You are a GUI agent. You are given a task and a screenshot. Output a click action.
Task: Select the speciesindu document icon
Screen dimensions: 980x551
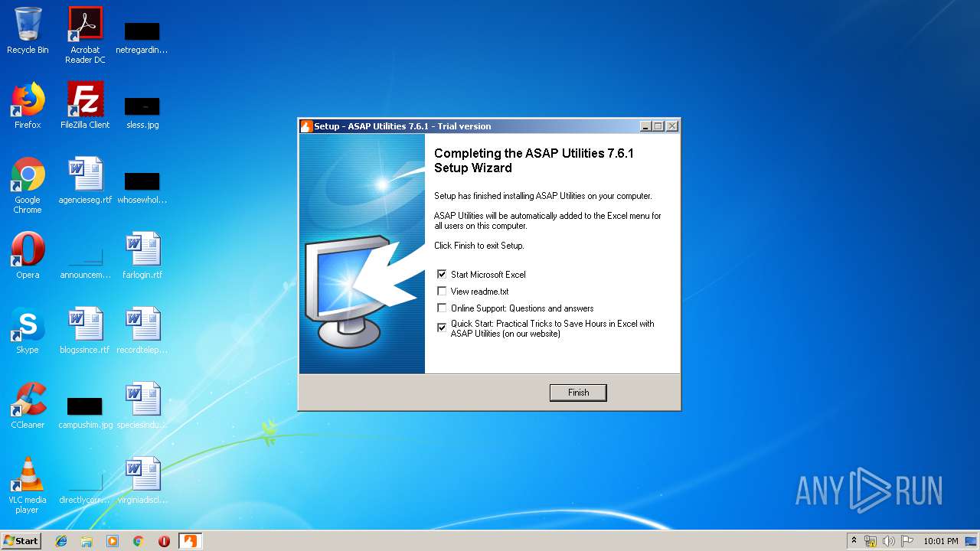point(142,406)
